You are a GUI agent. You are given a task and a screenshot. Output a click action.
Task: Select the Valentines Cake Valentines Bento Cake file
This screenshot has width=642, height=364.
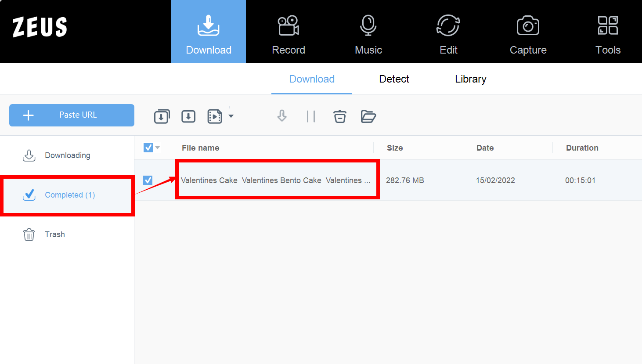coord(276,180)
